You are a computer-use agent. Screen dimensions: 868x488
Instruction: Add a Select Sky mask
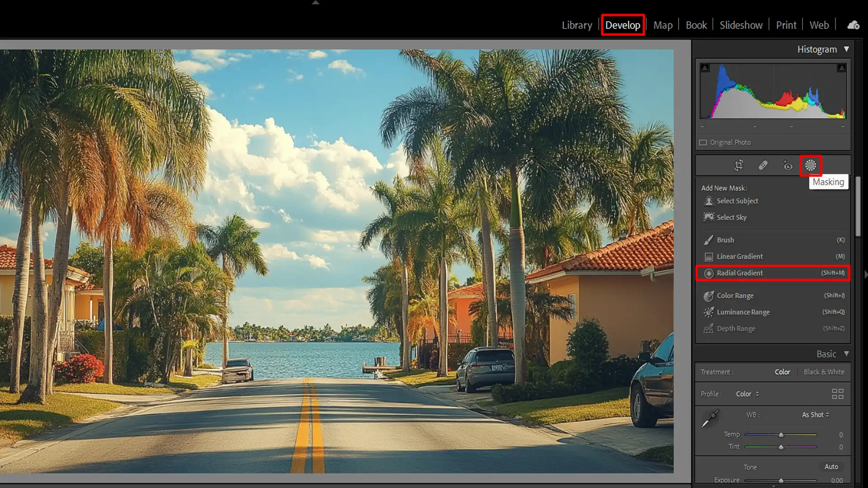click(x=731, y=217)
